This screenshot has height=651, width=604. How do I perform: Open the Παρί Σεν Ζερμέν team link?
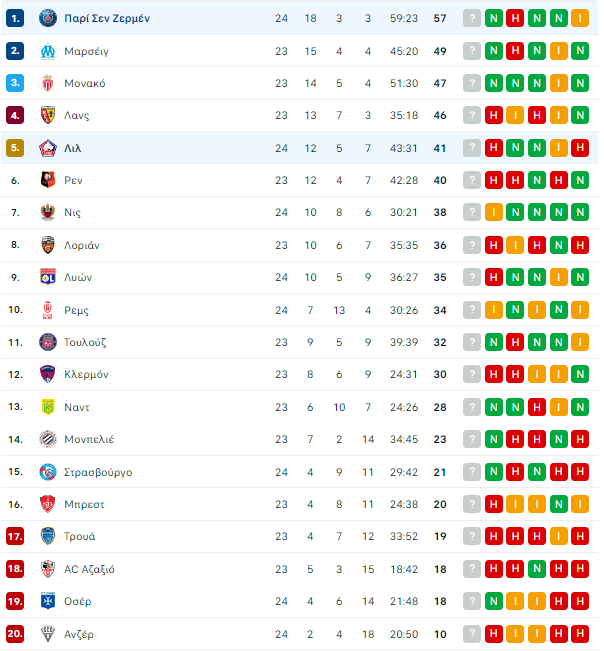click(x=107, y=18)
